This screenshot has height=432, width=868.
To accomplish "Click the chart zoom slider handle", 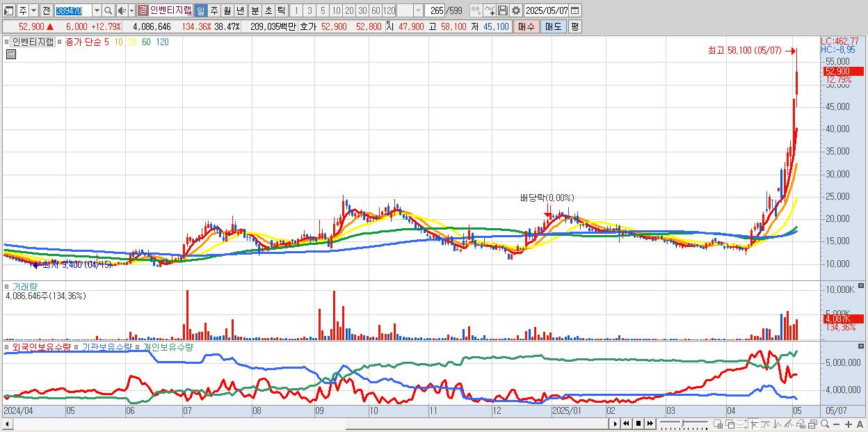I will click(682, 423).
